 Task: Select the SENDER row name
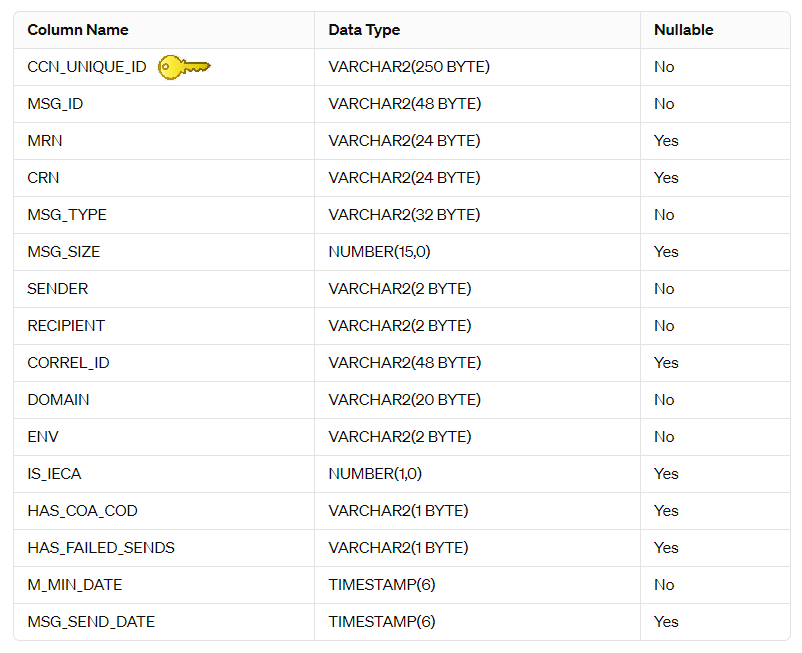[58, 289]
